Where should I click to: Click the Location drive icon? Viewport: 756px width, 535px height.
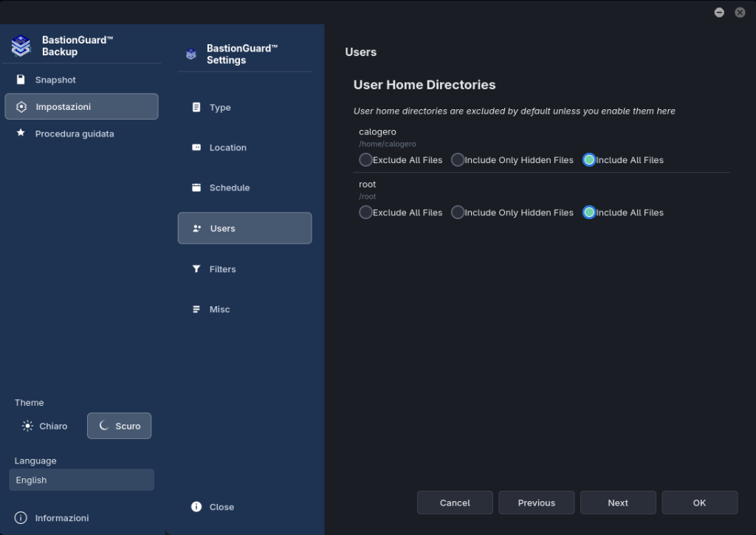[196, 148]
